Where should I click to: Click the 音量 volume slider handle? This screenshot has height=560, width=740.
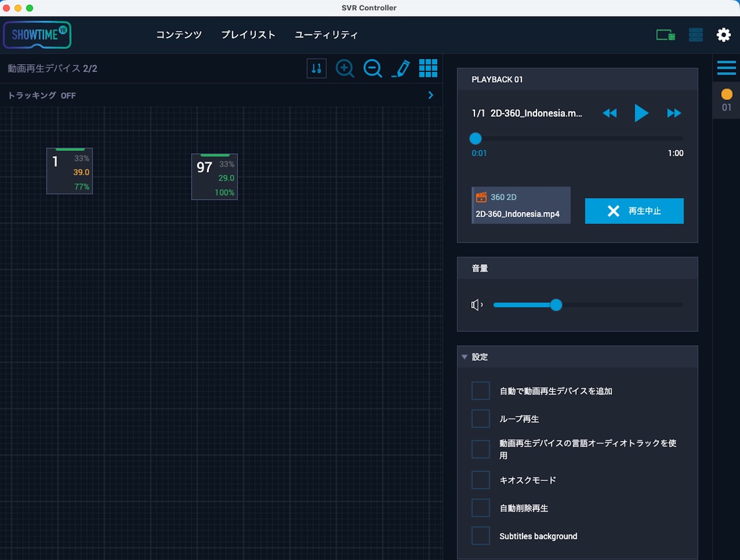(x=556, y=305)
